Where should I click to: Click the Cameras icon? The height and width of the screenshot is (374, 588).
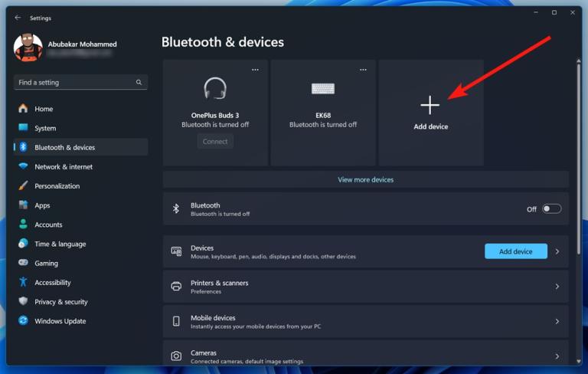pyautogui.click(x=176, y=356)
